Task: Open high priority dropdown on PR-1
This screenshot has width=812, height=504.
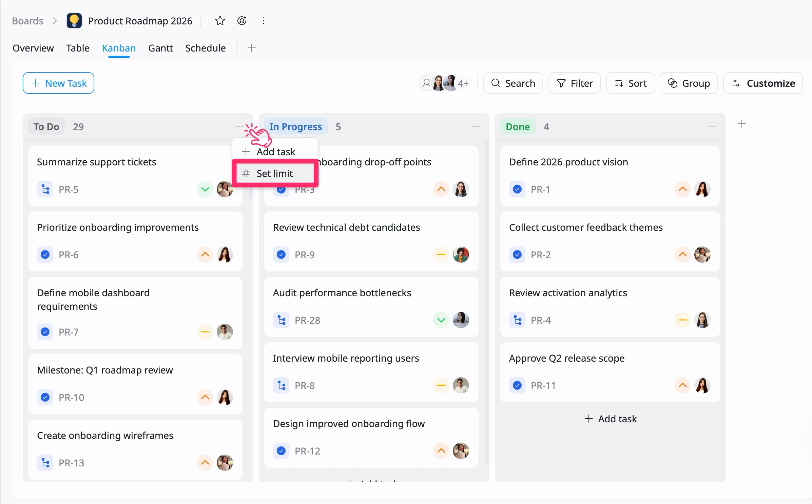Action: point(683,189)
